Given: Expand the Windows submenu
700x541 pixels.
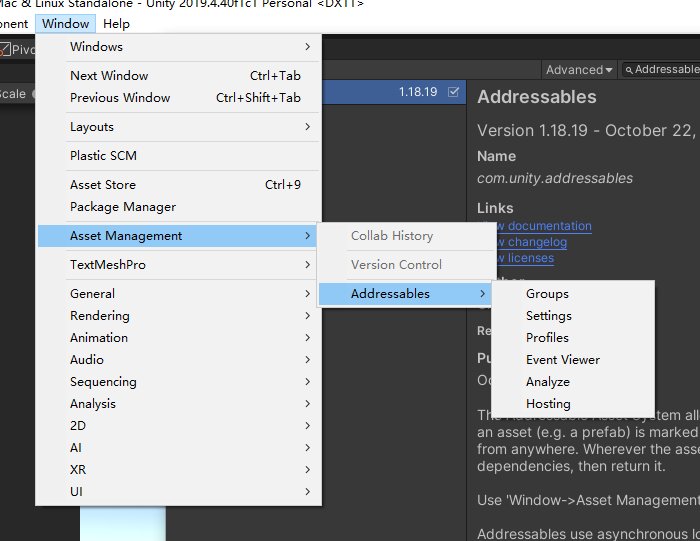Looking at the screenshot, I should click(179, 47).
